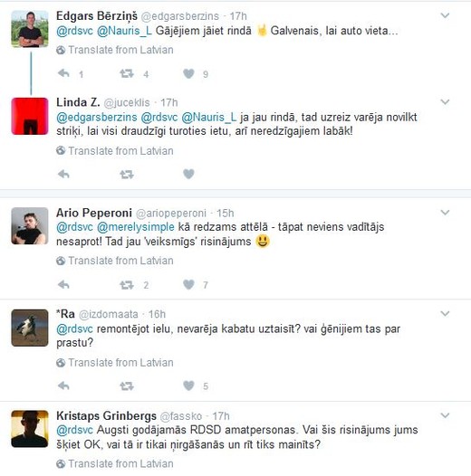
Task: Reply to *Ra's tweet
Action: 63,386
